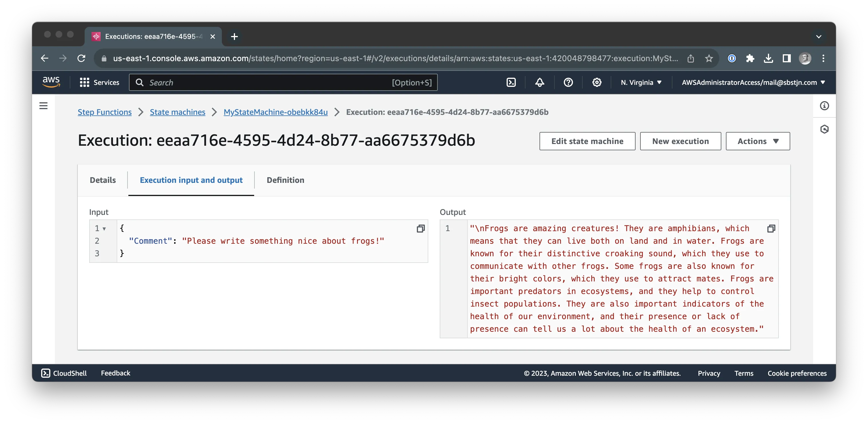Switch to the Definition tab
Image resolution: width=868 pixels, height=424 pixels.
pos(285,180)
